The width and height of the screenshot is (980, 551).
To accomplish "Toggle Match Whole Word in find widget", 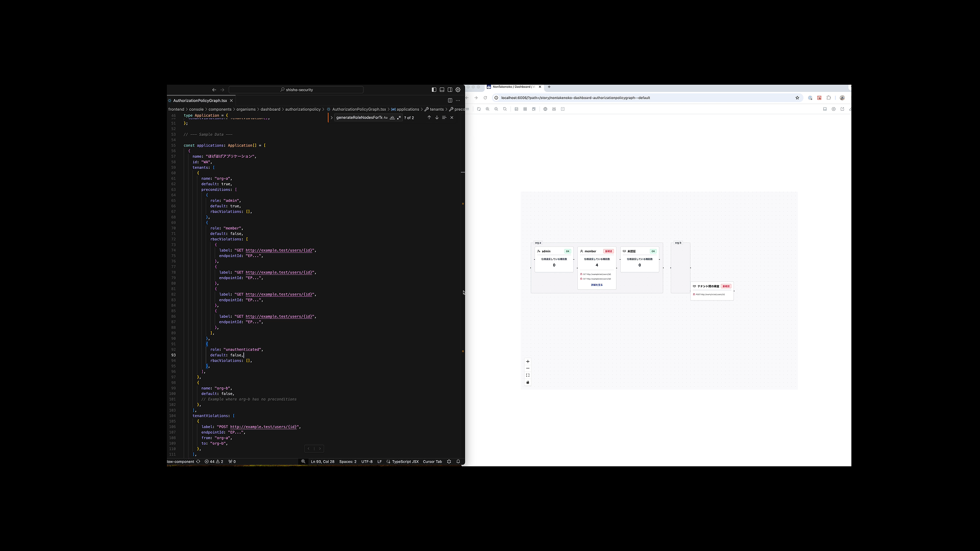I will pos(392,118).
